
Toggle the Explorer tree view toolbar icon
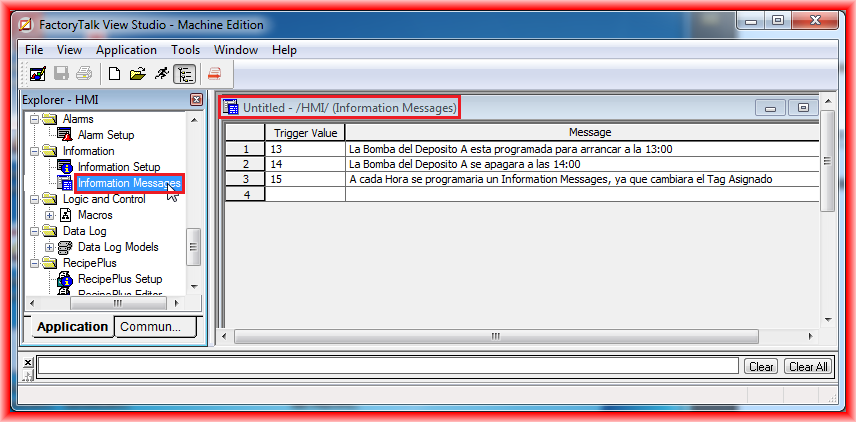click(184, 73)
